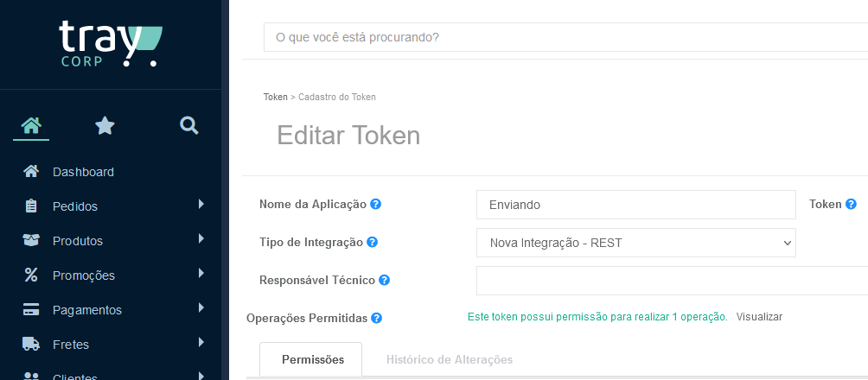The width and height of the screenshot is (868, 380).
Task: Focus the Nome da Aplicação field
Action: click(636, 205)
